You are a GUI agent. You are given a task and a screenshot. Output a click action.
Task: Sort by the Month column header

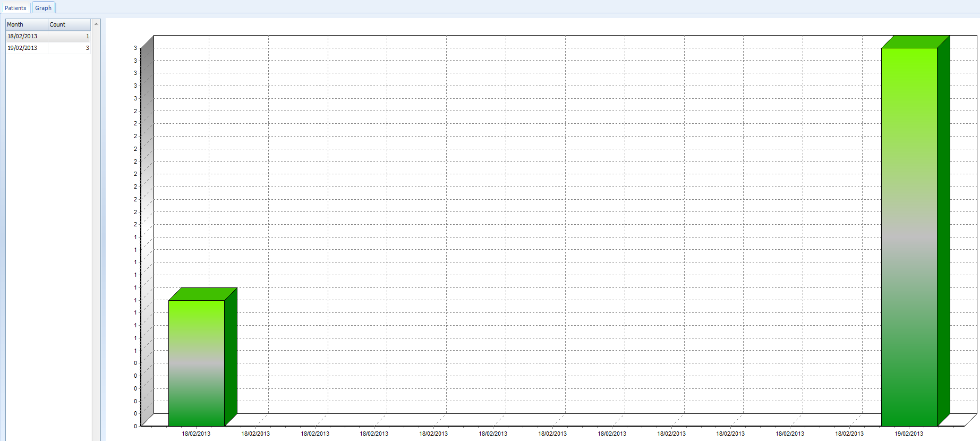[x=27, y=24]
